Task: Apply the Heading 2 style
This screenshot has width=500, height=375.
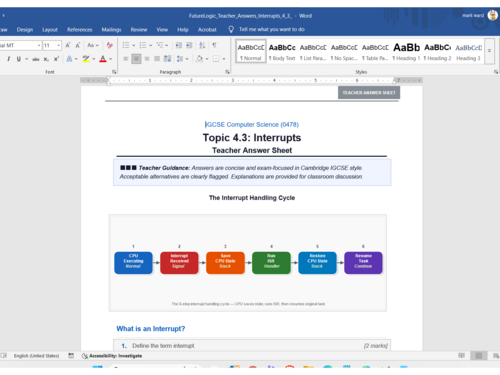Action: tap(437, 51)
